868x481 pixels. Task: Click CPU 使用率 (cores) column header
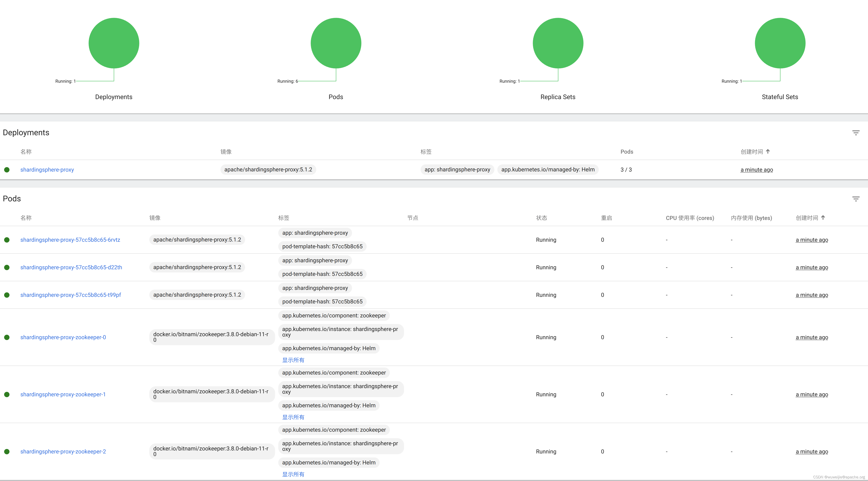(x=690, y=218)
